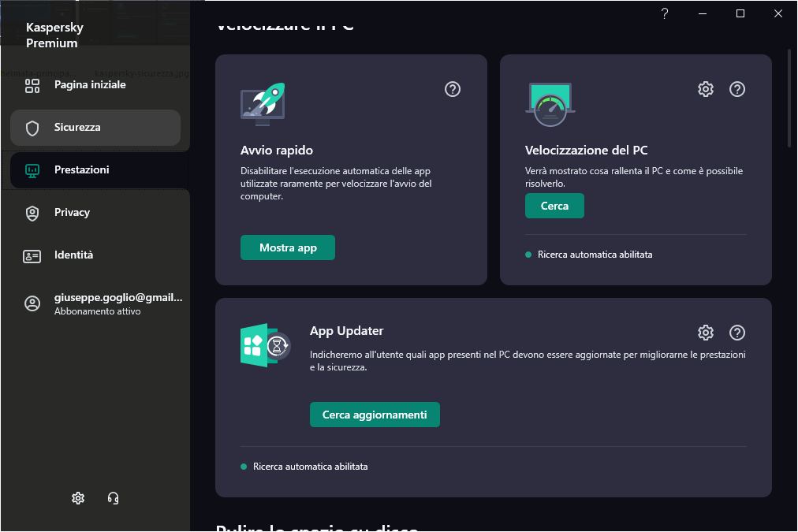
Task: Open help for Avvio rapido card
Action: [453, 90]
